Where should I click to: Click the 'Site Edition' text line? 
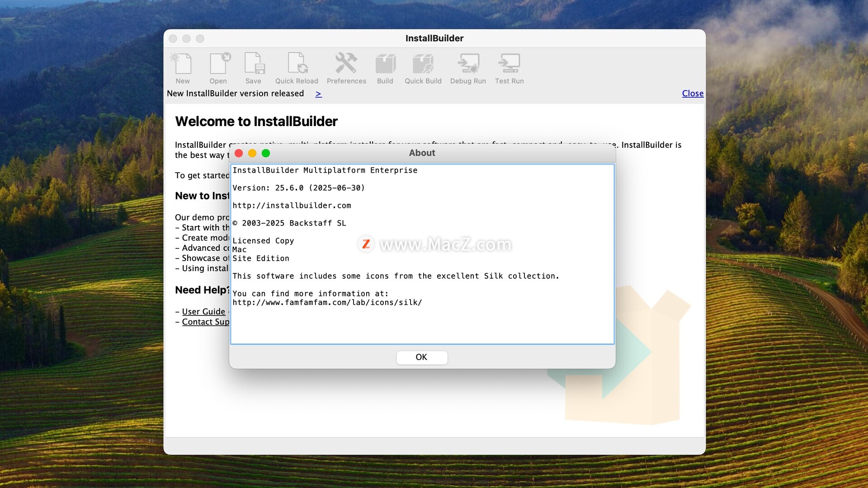(261, 258)
